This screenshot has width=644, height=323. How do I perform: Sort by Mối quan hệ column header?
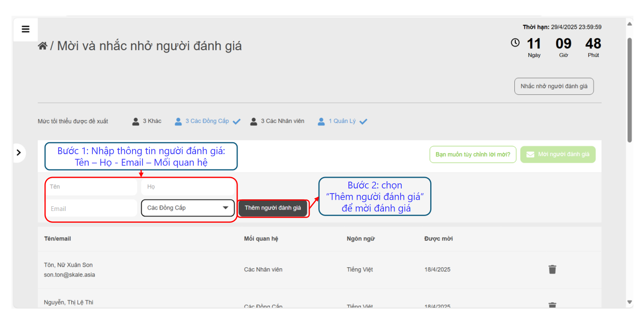pos(261,239)
